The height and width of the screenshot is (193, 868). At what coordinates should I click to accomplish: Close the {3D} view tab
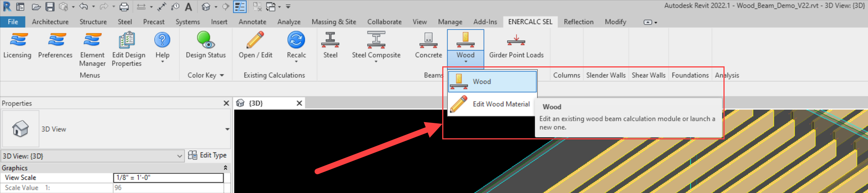pos(299,103)
